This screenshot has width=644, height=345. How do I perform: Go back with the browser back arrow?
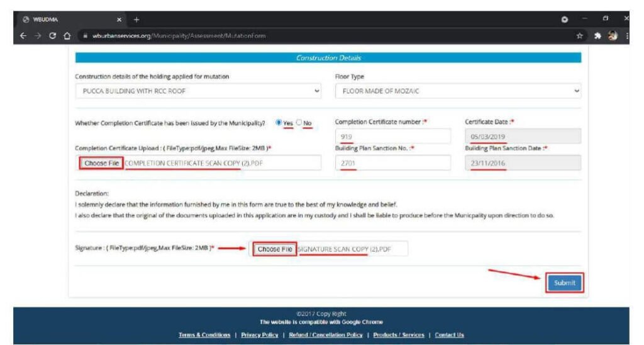coord(23,36)
